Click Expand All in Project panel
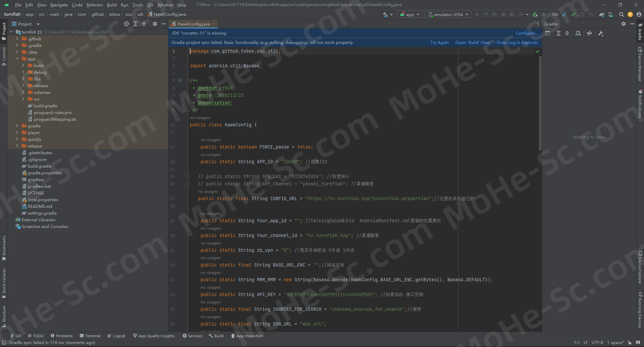 [x=135, y=24]
